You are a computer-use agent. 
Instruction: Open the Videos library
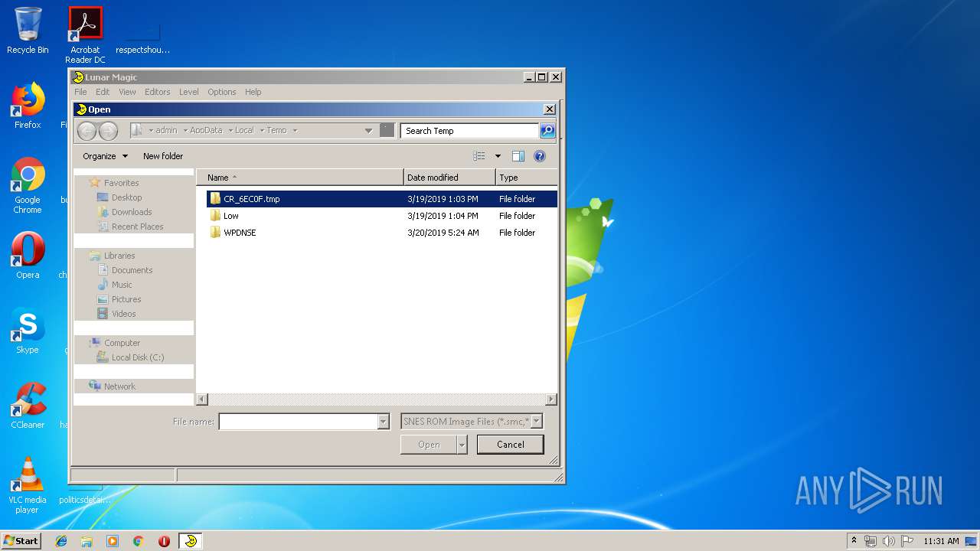pyautogui.click(x=123, y=314)
